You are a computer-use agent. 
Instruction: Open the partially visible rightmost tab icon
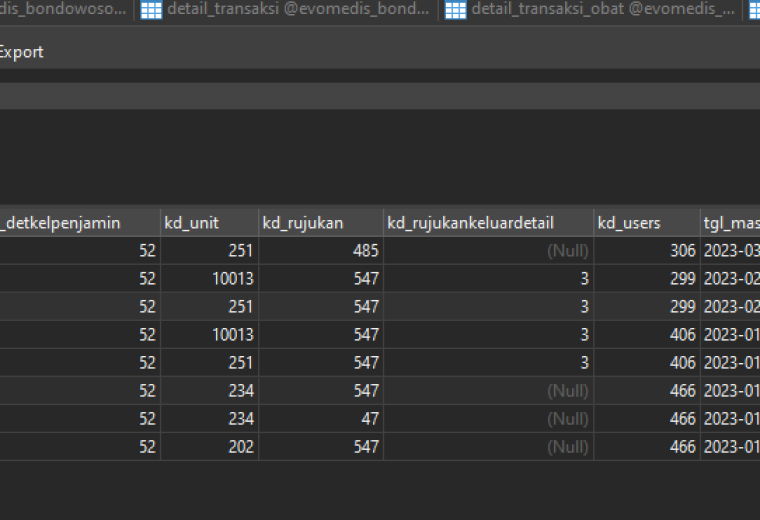755,10
